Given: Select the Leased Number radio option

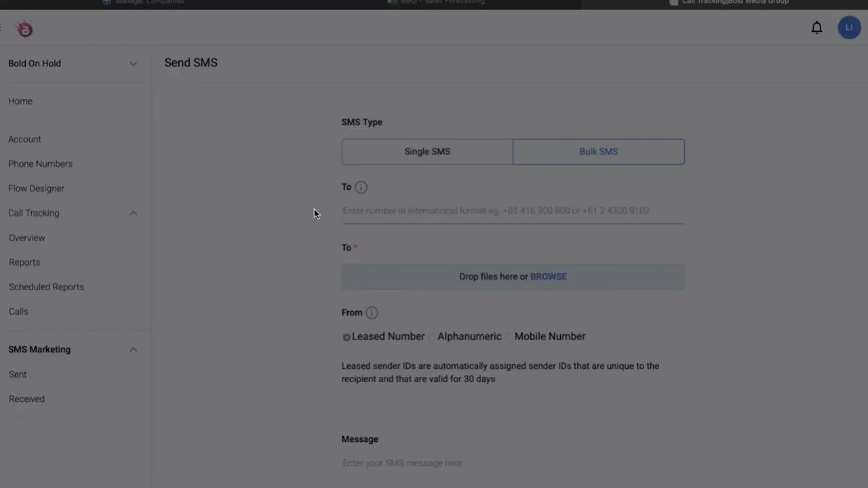Looking at the screenshot, I should pyautogui.click(x=347, y=337).
